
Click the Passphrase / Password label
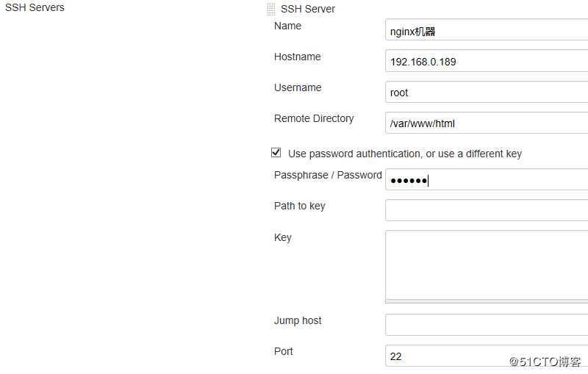pyautogui.click(x=328, y=175)
